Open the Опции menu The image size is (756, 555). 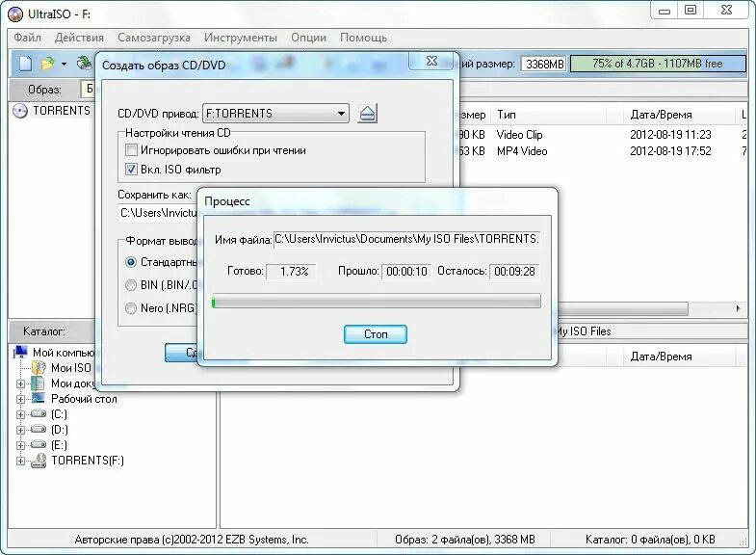tap(308, 38)
